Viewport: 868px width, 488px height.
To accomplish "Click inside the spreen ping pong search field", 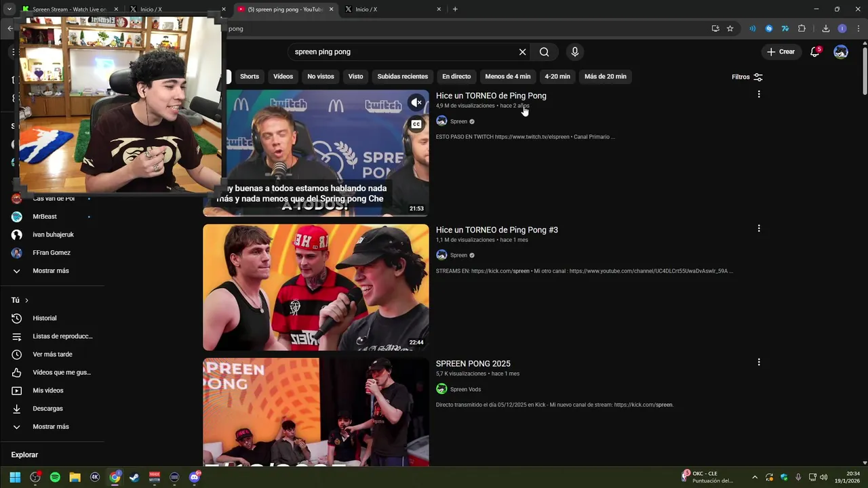I will tap(403, 52).
